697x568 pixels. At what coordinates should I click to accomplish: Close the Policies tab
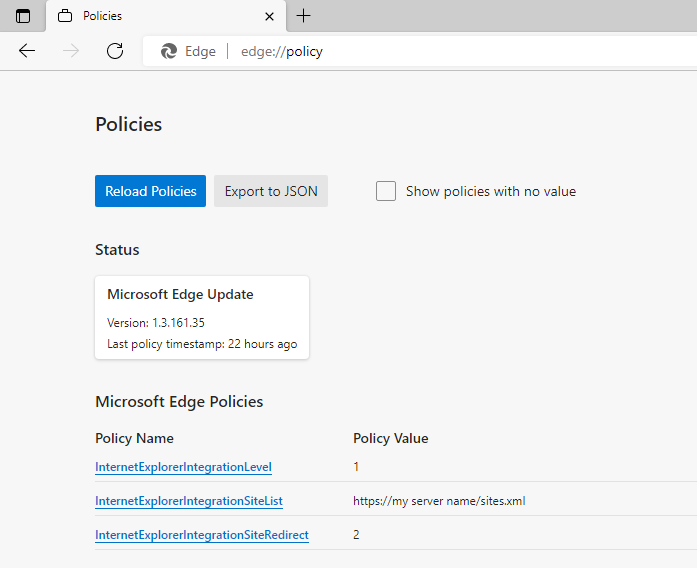[269, 16]
